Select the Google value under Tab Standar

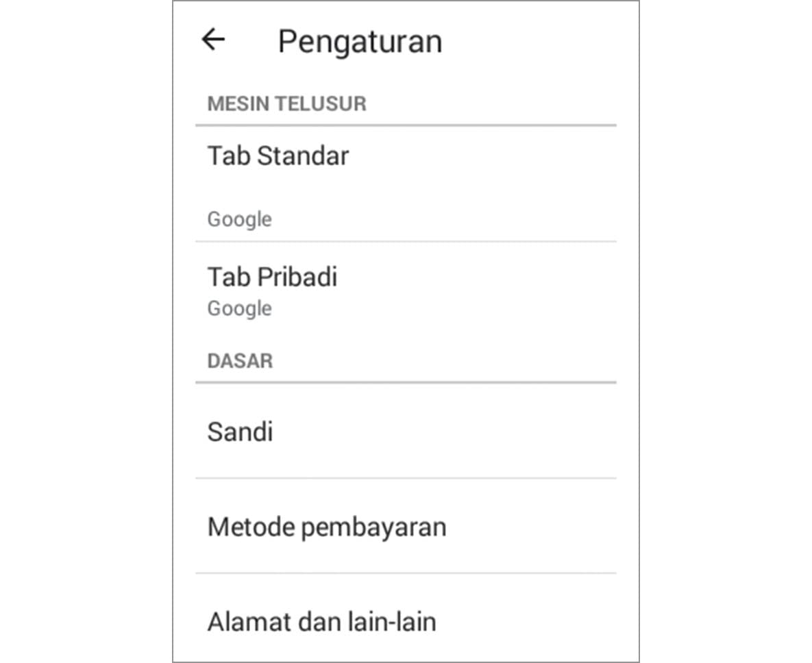(x=239, y=220)
